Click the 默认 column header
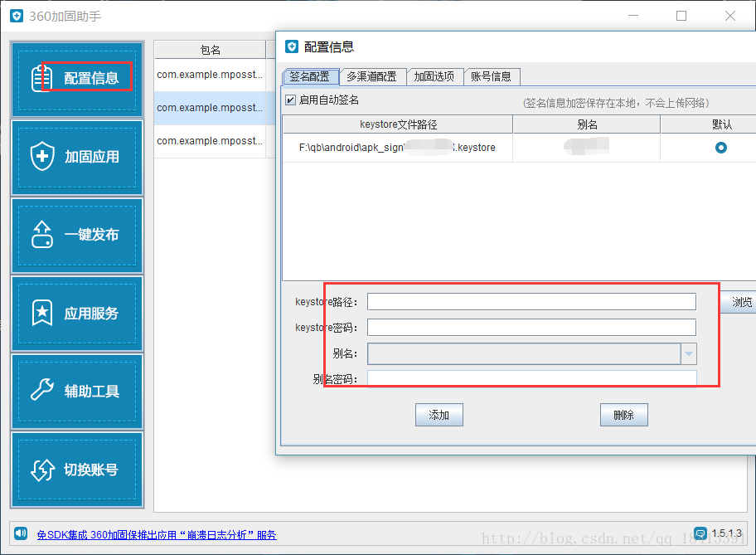 (x=708, y=124)
